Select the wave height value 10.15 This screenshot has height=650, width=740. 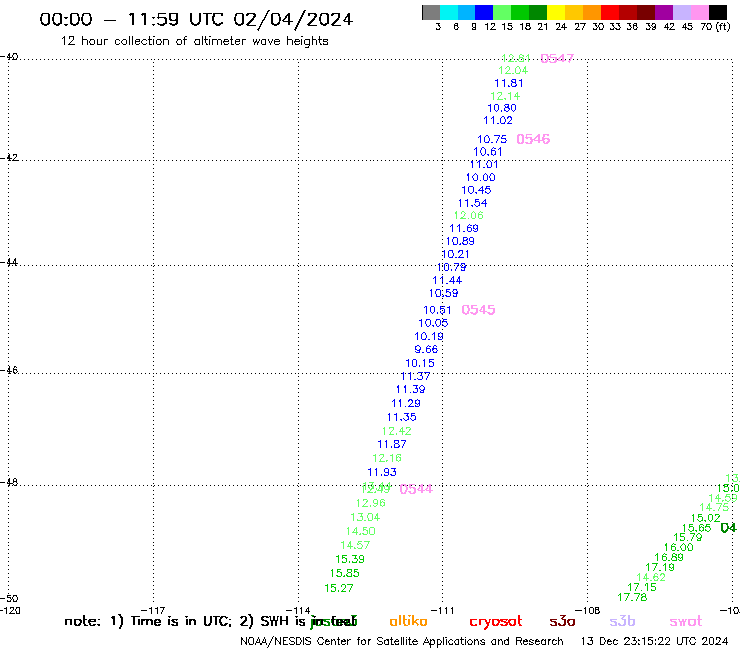[x=420, y=363]
